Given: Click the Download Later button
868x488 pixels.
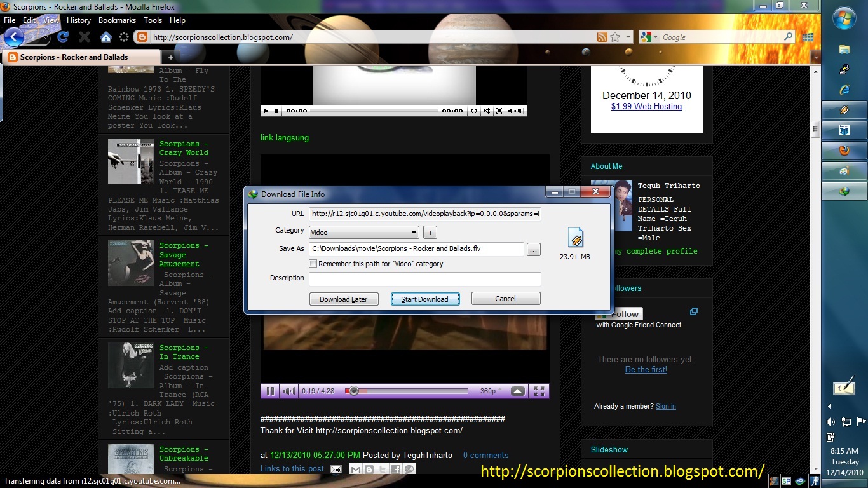Looking at the screenshot, I should tap(344, 299).
